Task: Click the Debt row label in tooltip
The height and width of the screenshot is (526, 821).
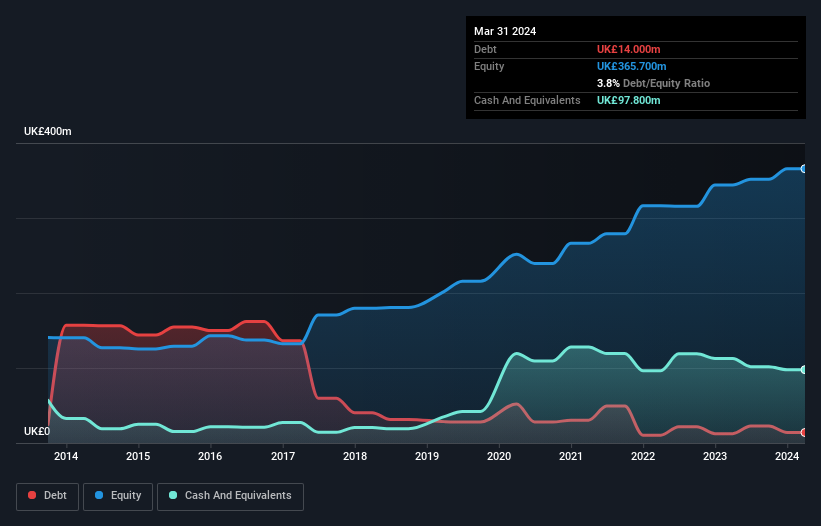Action: (x=485, y=49)
